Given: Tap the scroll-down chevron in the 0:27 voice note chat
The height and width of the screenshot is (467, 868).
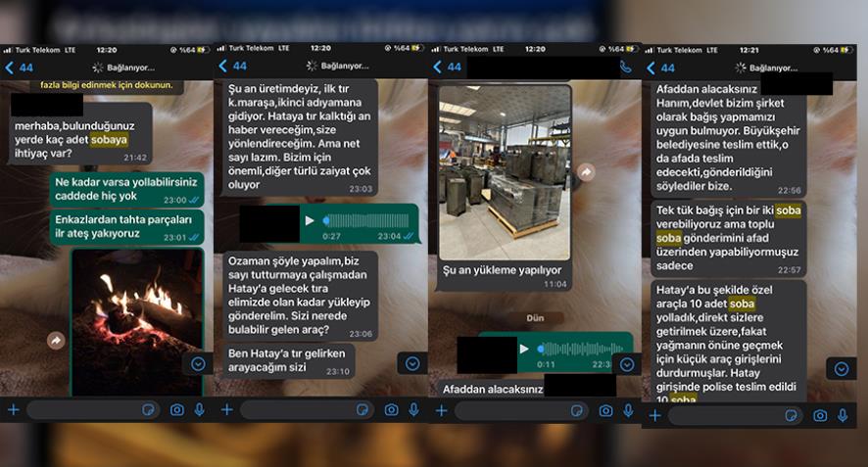Looking at the screenshot, I should pos(412,363).
